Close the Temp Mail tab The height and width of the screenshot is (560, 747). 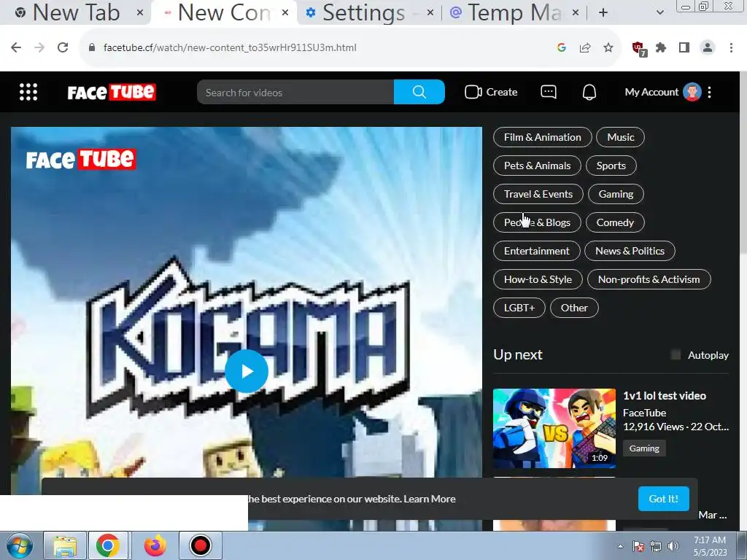click(x=576, y=12)
